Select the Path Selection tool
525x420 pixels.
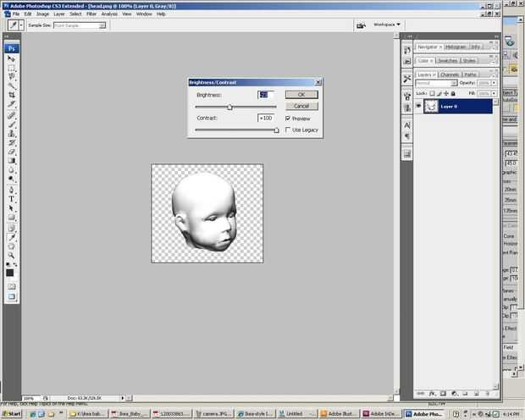(x=11, y=208)
